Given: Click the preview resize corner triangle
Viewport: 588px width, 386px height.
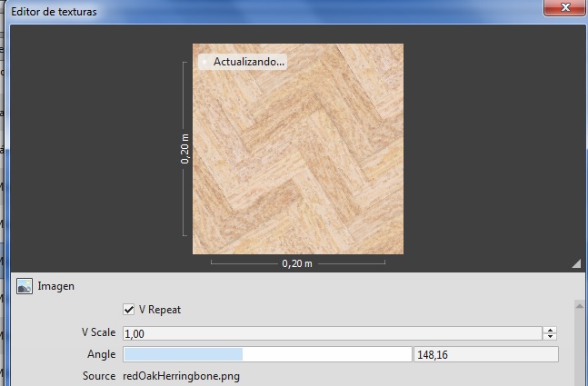Looking at the screenshot, I should pos(575,263).
